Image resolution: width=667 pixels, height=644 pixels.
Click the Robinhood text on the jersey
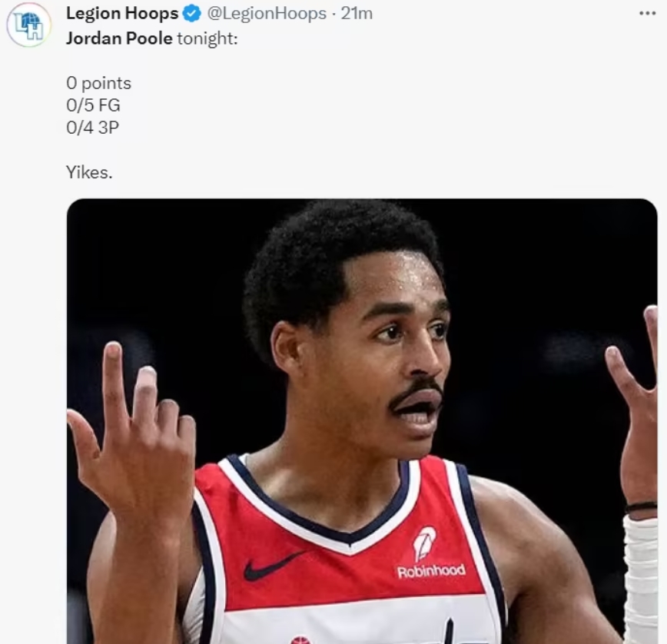431,571
